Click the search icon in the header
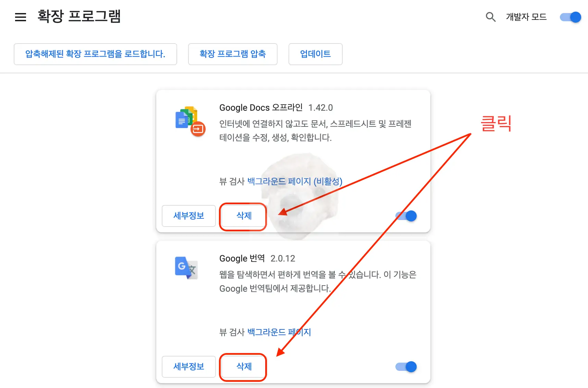 point(491,17)
